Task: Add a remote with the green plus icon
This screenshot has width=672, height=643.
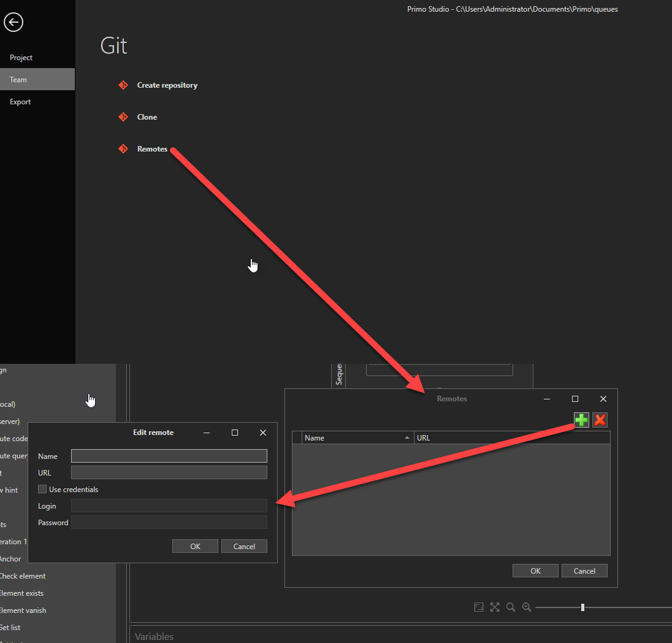Action: pos(581,420)
